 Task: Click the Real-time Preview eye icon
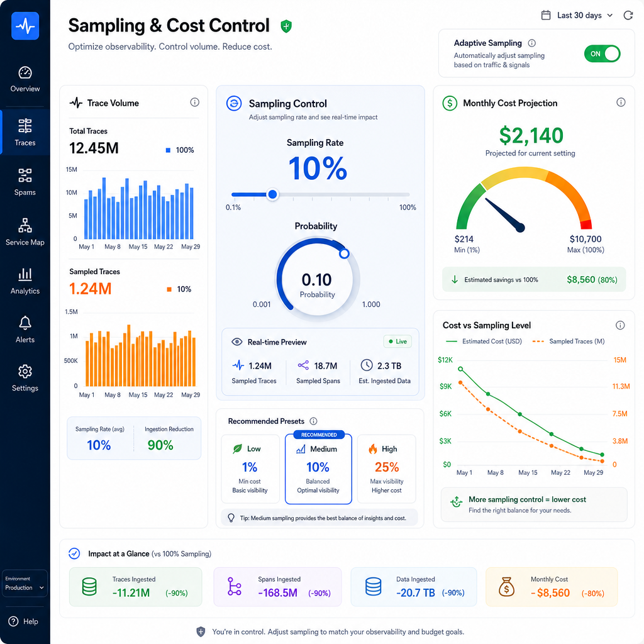[237, 341]
